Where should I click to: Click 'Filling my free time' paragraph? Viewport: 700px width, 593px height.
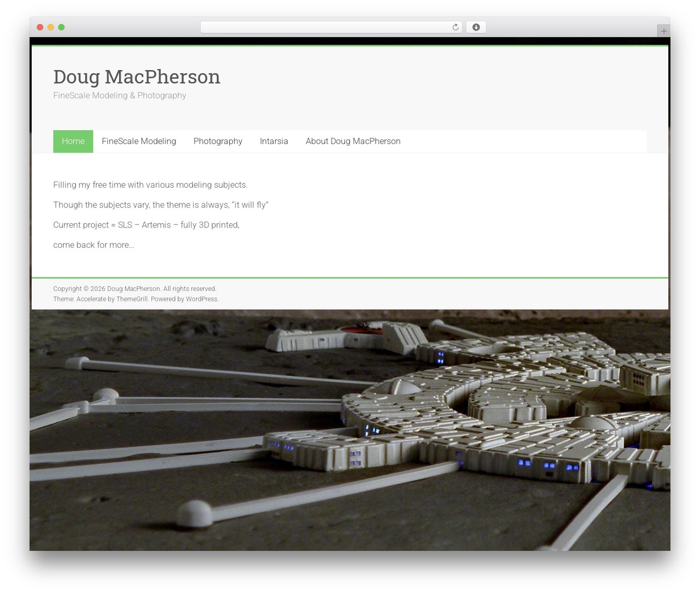tap(150, 185)
